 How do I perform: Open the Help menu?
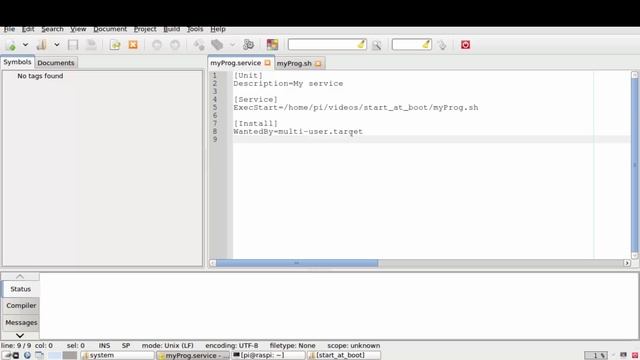pos(218,29)
